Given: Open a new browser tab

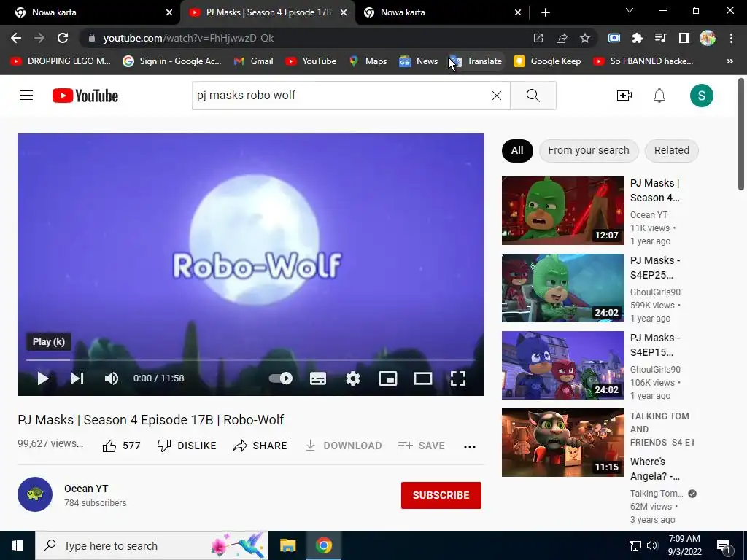Looking at the screenshot, I should click(546, 12).
